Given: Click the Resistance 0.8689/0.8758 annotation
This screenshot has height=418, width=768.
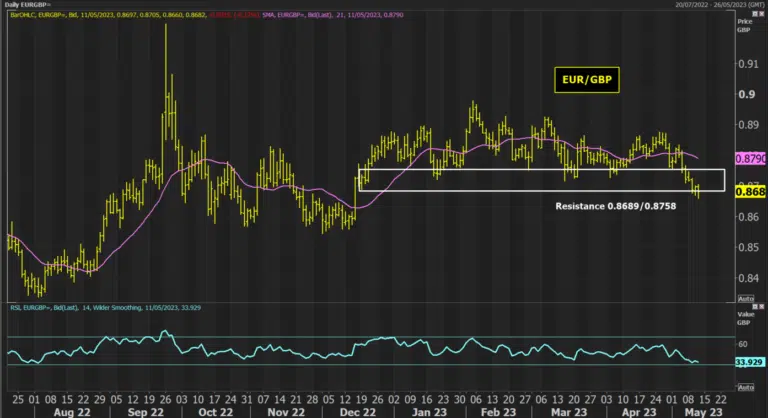Looking at the screenshot, I should pos(616,206).
